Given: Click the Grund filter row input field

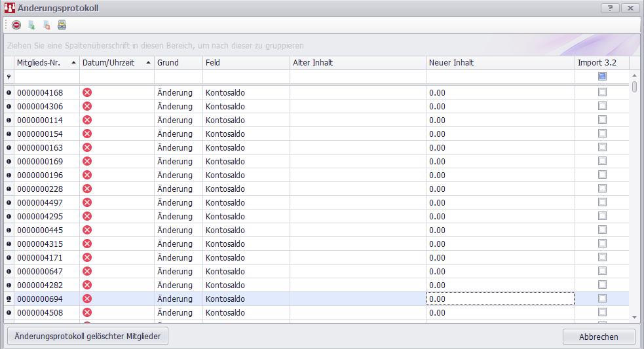Looking at the screenshot, I should (178, 77).
